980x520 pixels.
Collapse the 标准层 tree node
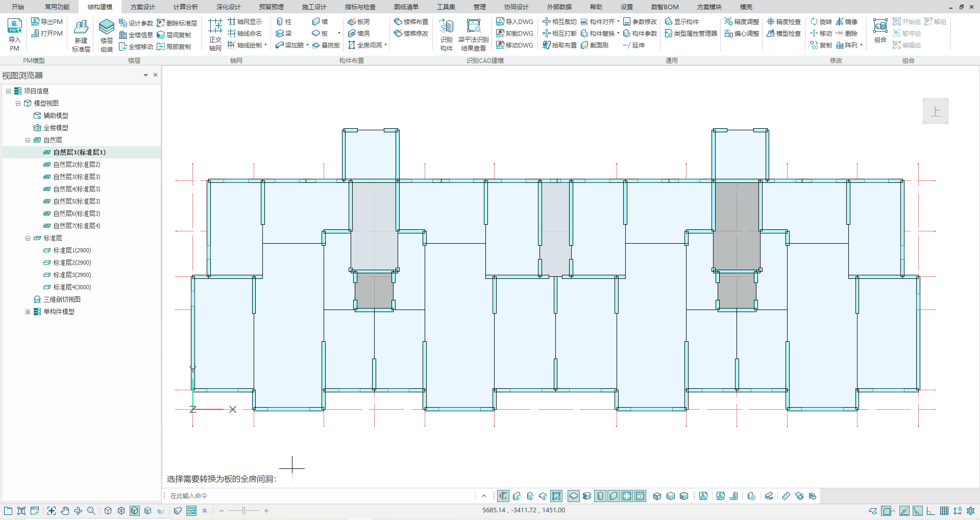28,238
